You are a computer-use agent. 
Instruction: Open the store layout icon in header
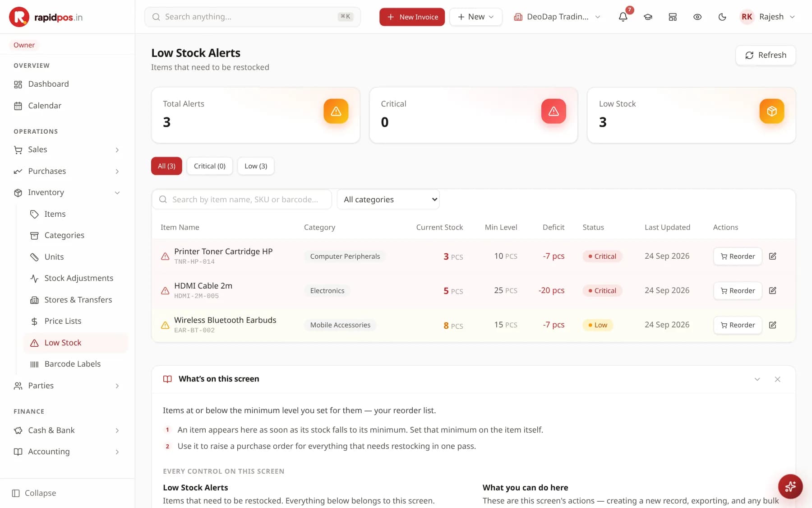[673, 17]
